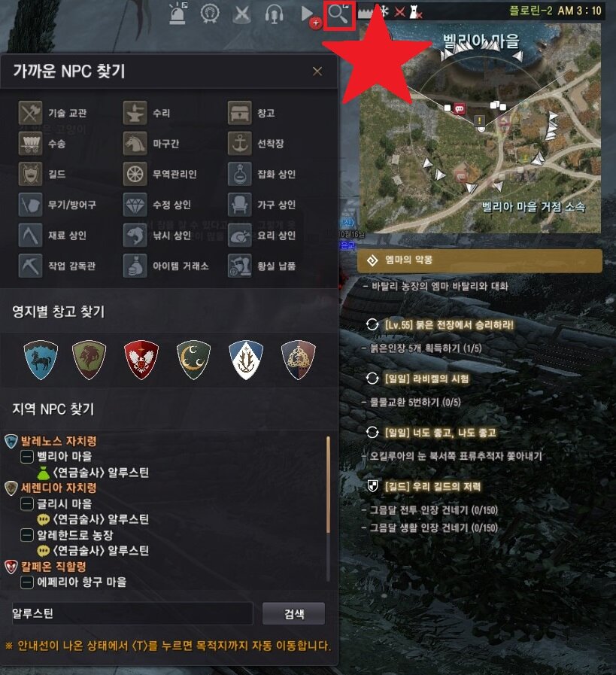Open the 엠마의 악몽 quest banner

click(x=480, y=260)
